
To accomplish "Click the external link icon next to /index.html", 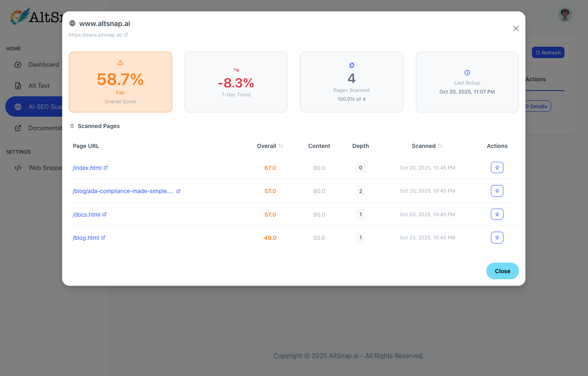I will pos(106,168).
